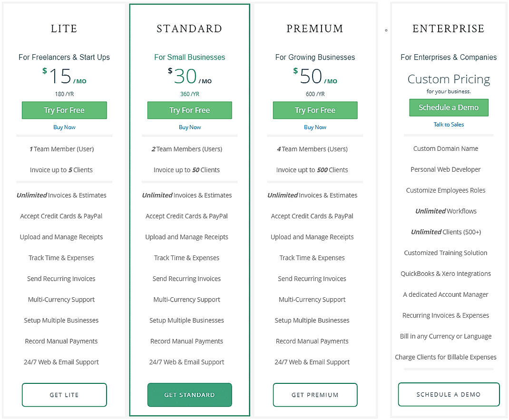The height and width of the screenshot is (420, 509).
Task: Open Buy Now link under Lite plan
Action: pyautogui.click(x=64, y=127)
